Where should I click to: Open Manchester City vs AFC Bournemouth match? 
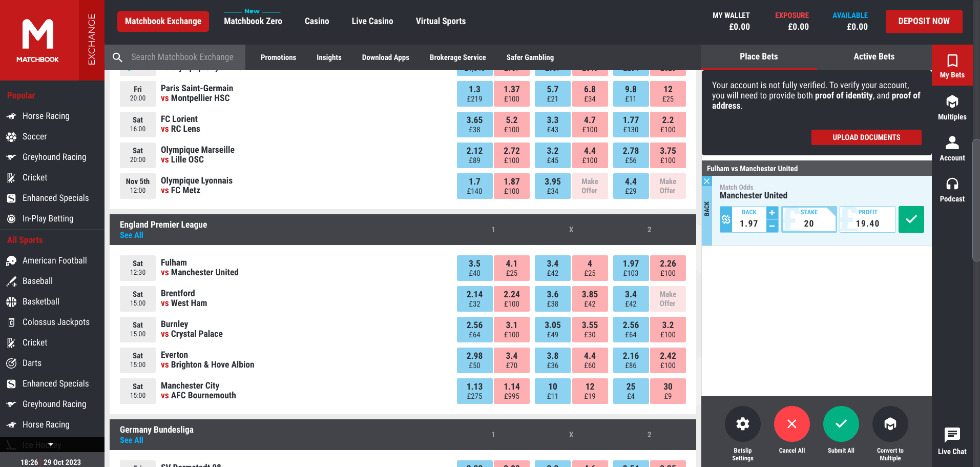198,391
